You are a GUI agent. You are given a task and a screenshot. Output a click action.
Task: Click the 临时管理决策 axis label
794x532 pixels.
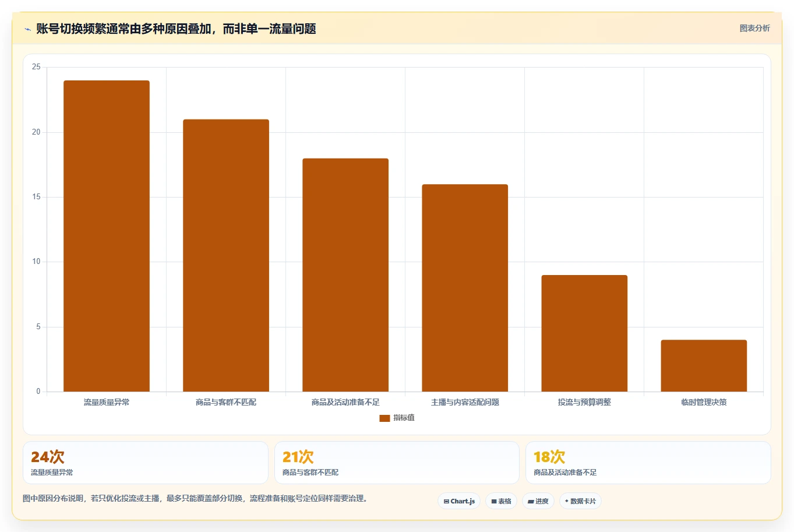click(704, 402)
